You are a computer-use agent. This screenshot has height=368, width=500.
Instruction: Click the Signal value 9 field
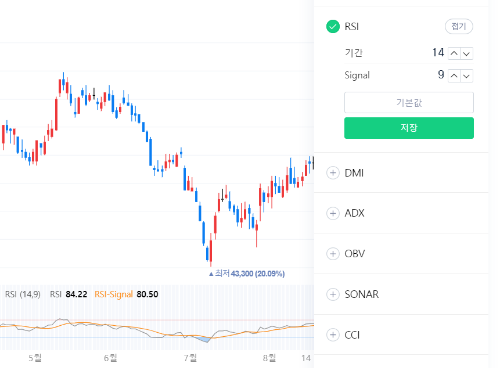pyautogui.click(x=441, y=75)
